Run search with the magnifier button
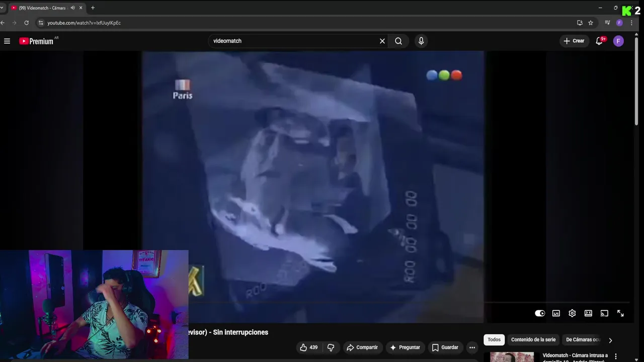 tap(398, 41)
